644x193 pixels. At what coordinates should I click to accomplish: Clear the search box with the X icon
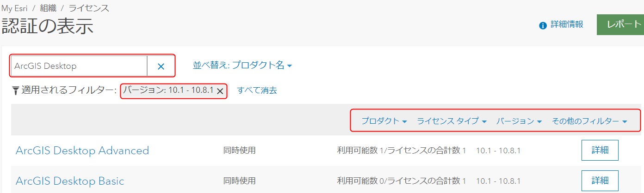tap(161, 66)
